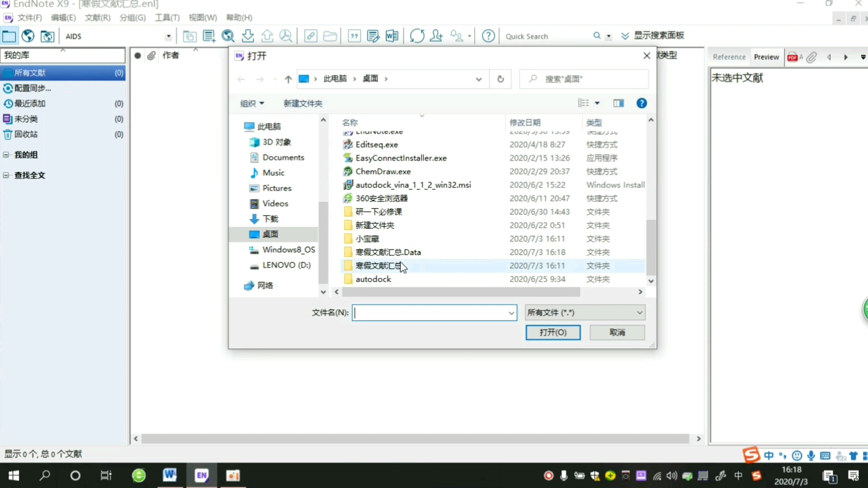Open the 组织 dropdown menu
Screen dimensions: 868x488
[252, 103]
